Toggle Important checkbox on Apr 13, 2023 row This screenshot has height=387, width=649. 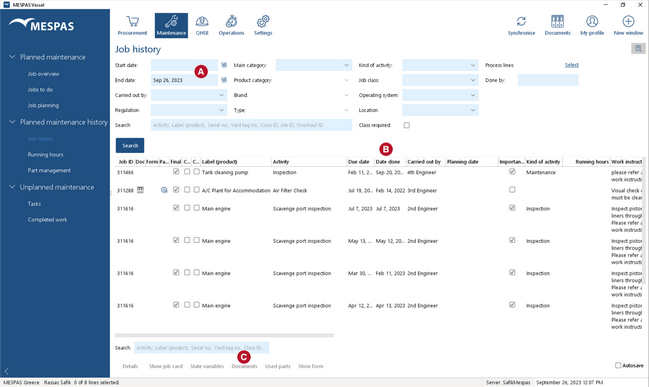pos(512,305)
